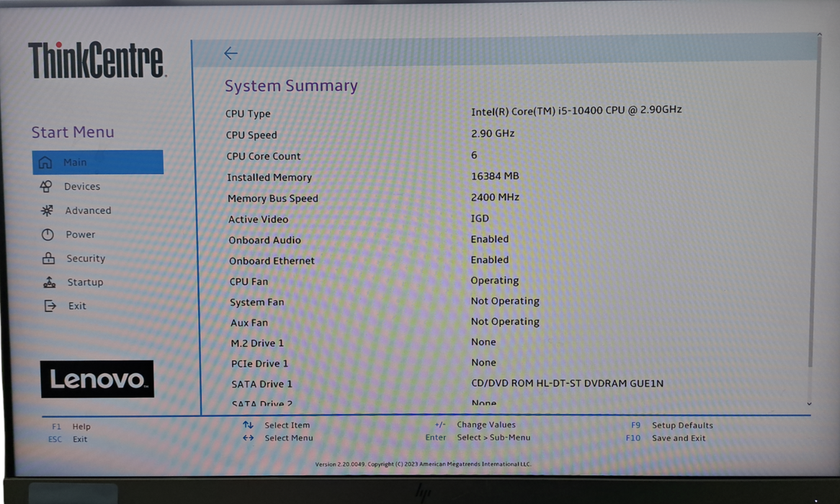Click Not Operating value for Aux Fan
The width and height of the screenshot is (840, 504).
[505, 321]
